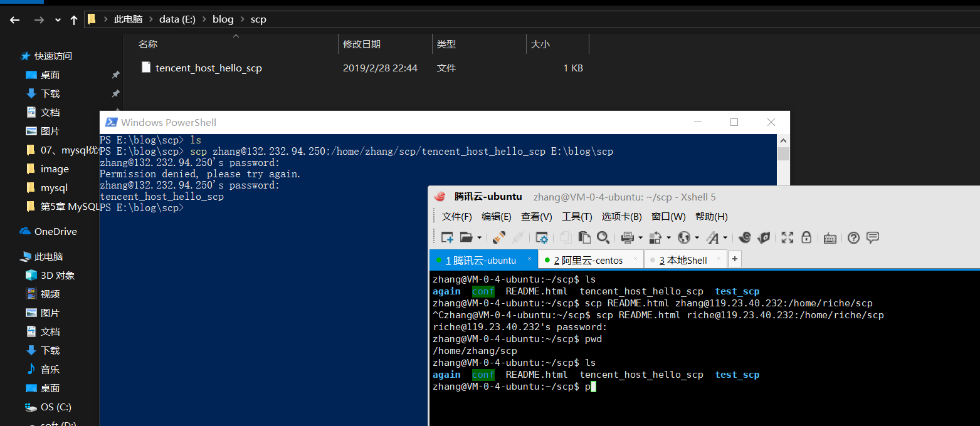This screenshot has height=426, width=980.
Task: Open 工具(T) menu in Xshell
Action: click(577, 216)
